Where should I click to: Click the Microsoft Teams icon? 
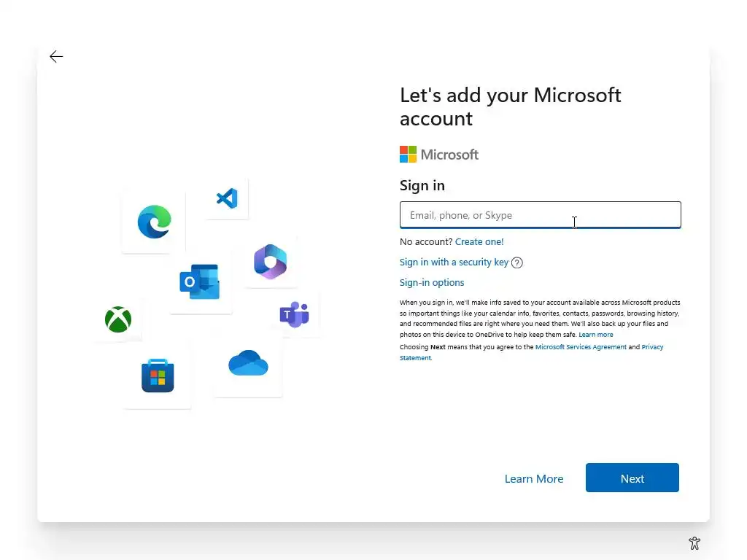[295, 314]
